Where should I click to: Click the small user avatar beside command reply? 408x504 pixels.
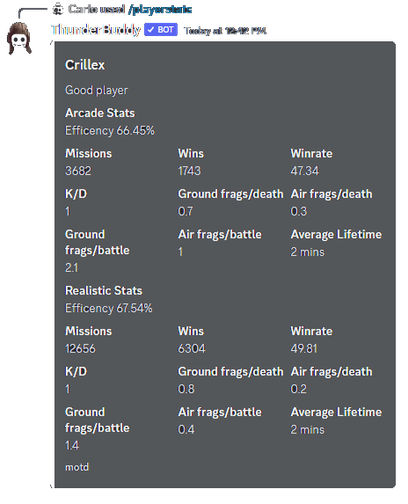point(58,9)
